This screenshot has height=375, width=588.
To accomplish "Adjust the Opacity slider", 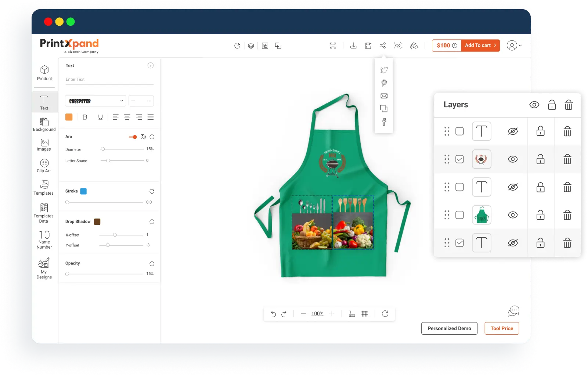I will click(104, 274).
